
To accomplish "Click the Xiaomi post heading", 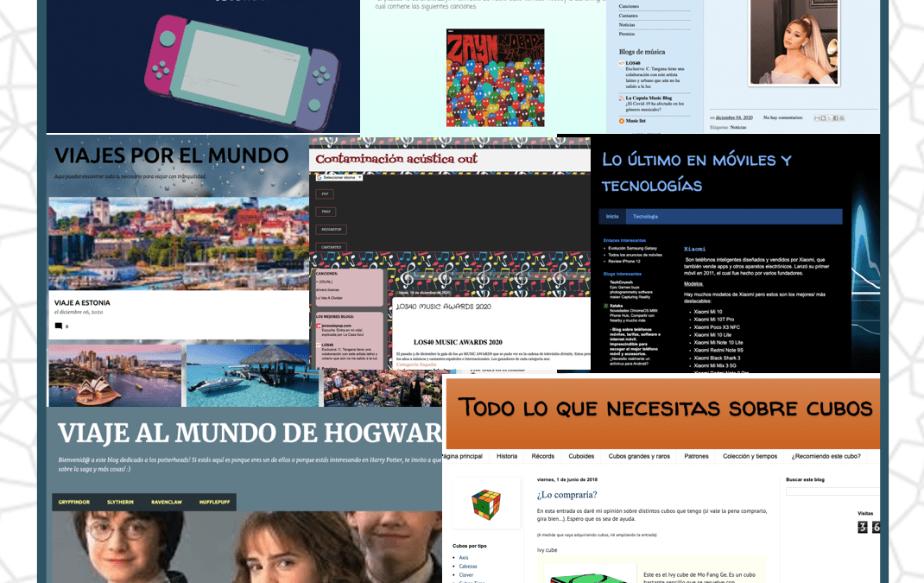I will click(695, 249).
